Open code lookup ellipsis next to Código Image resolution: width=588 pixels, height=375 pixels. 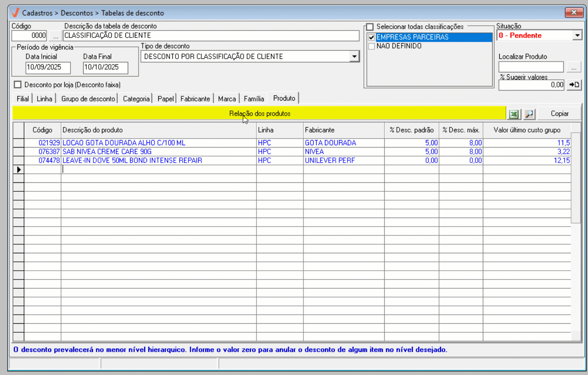pos(55,36)
